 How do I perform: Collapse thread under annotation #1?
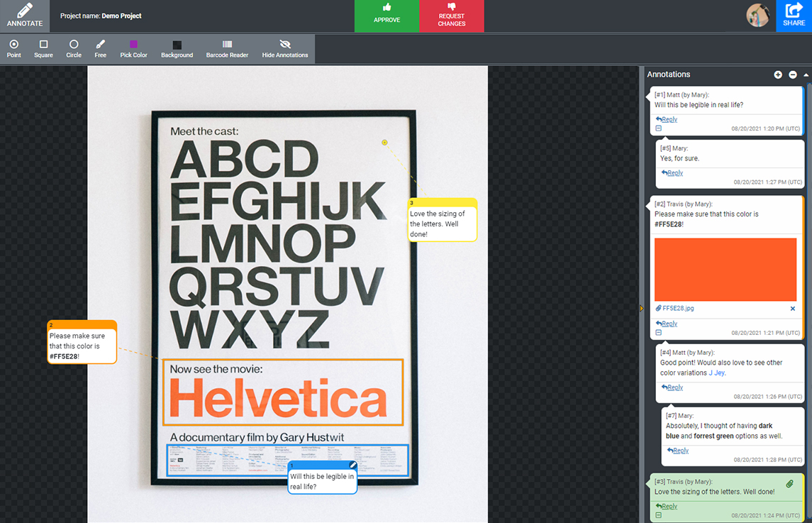coord(659,128)
